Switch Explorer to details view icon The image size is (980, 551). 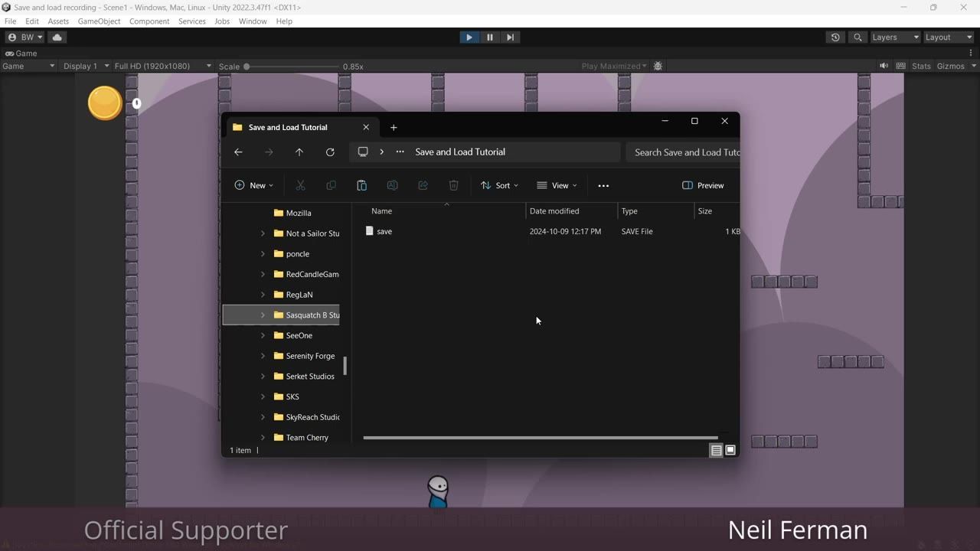coord(716,450)
